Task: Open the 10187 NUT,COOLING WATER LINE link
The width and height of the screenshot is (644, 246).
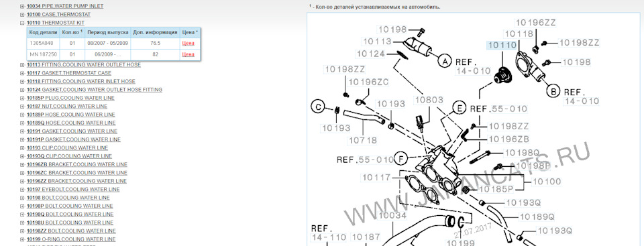Action: pos(67,107)
